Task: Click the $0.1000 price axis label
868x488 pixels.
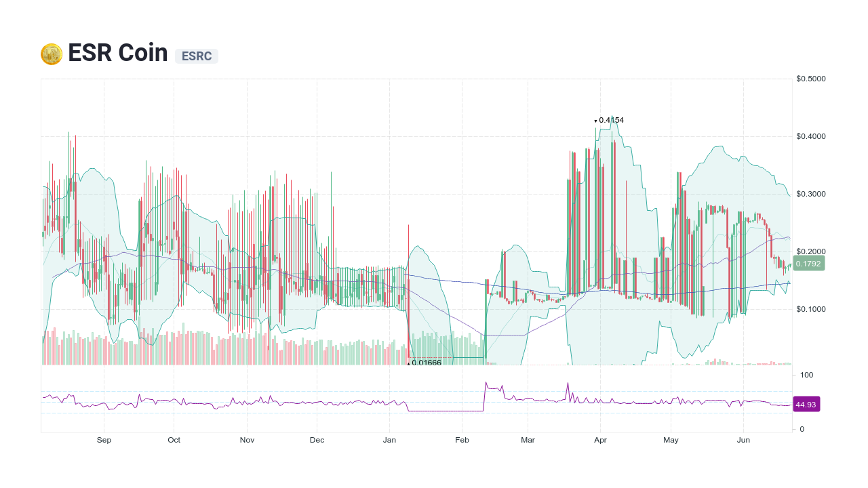Action: click(810, 308)
